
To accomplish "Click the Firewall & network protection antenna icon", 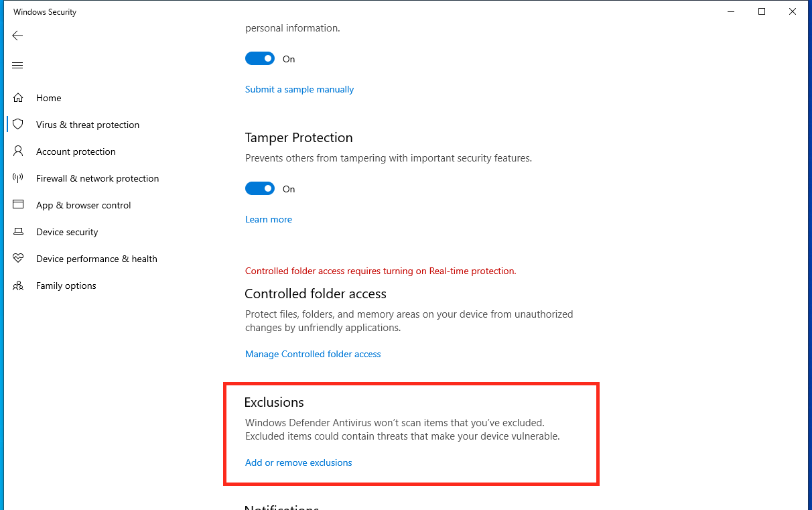I will (x=18, y=178).
